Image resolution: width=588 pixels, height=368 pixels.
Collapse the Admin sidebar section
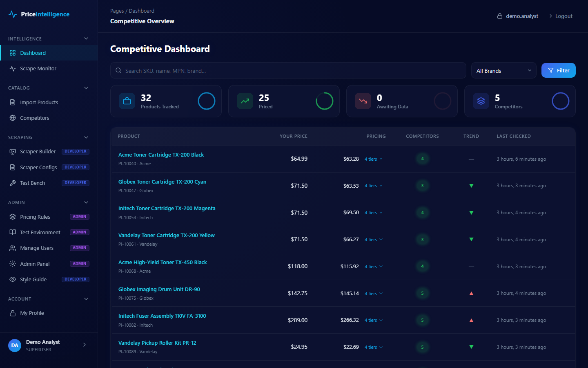tap(86, 202)
